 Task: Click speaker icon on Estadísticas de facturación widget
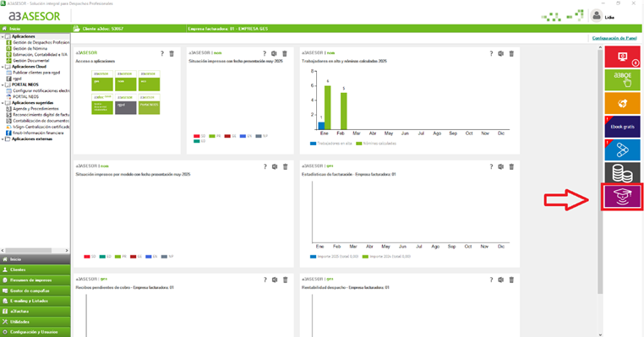[x=500, y=166]
